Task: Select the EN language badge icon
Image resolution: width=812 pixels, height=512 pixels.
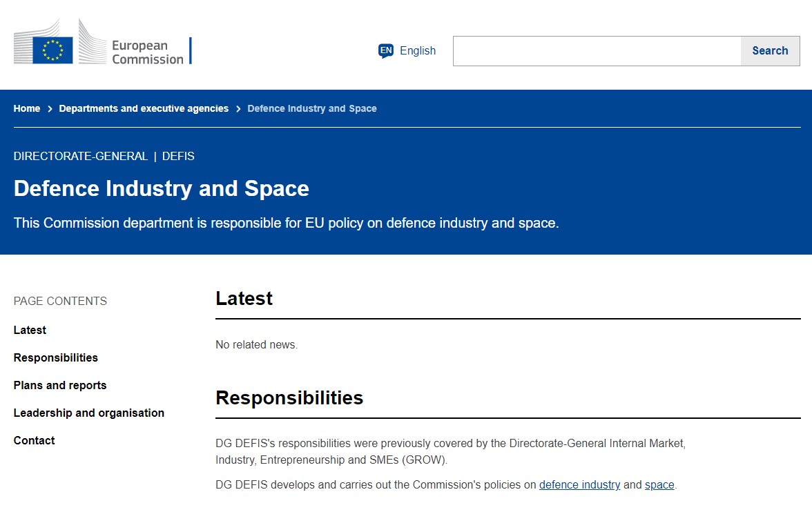Action: 385,50
